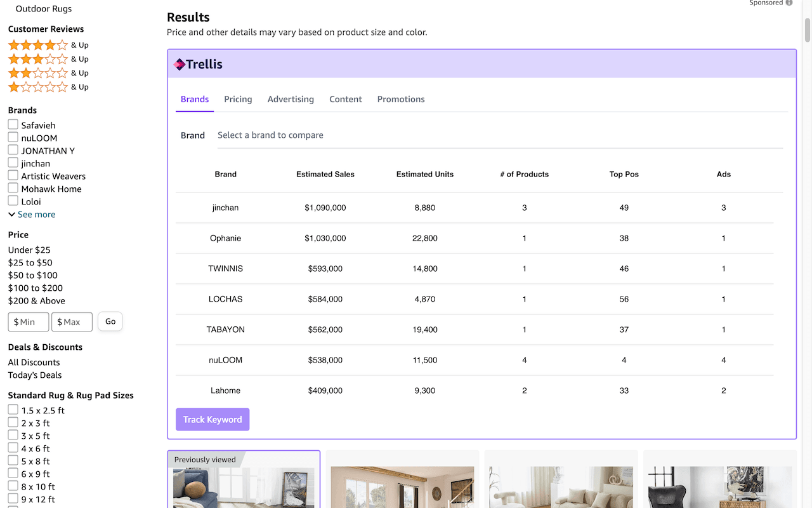Filter by 1 star & Up
The image size is (812, 508).
[x=48, y=87]
